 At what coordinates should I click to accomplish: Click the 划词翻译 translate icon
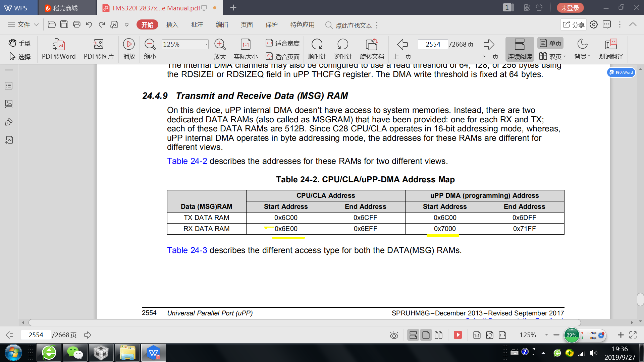pyautogui.click(x=611, y=45)
